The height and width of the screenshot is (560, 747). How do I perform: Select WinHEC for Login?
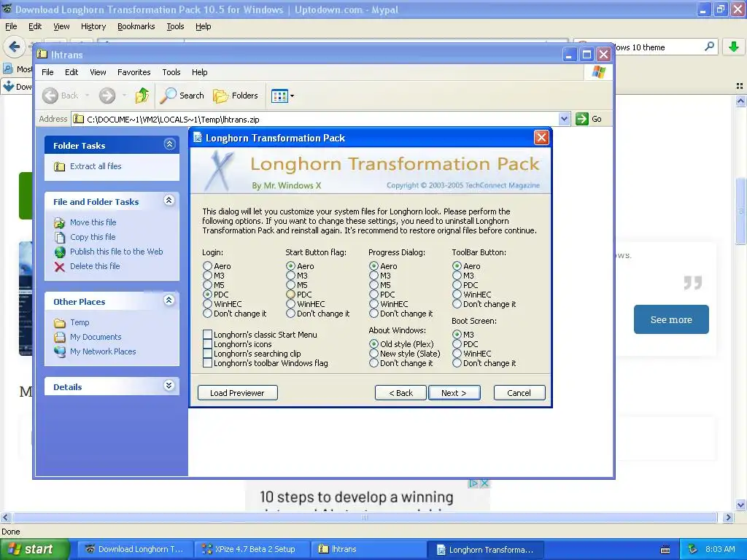(x=207, y=304)
